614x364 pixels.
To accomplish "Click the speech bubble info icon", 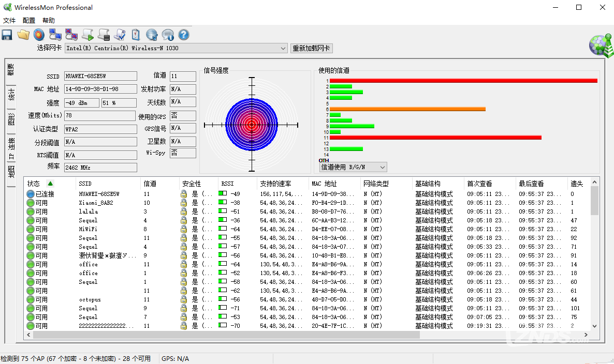I will pyautogui.click(x=168, y=35).
